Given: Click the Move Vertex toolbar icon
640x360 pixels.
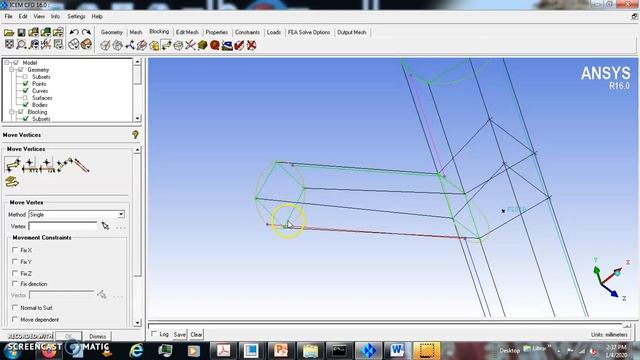Looking at the screenshot, I should coord(166,45).
